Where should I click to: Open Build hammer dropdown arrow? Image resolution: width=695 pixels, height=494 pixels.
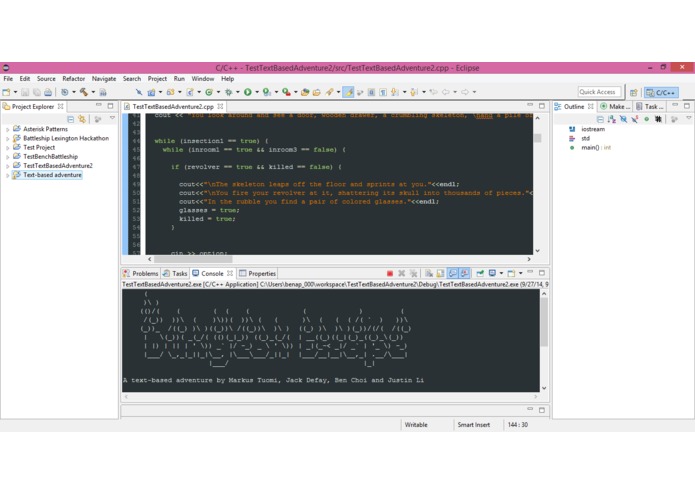pyautogui.click(x=93, y=92)
